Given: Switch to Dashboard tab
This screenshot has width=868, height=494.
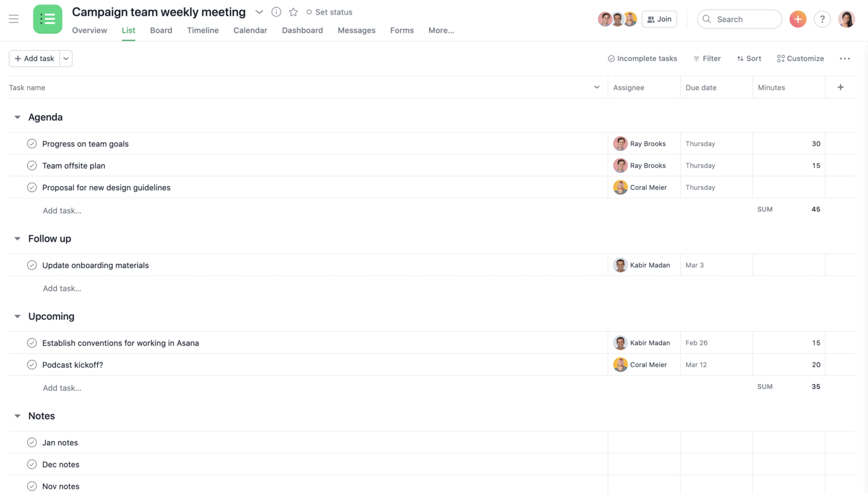Looking at the screenshot, I should pos(302,30).
